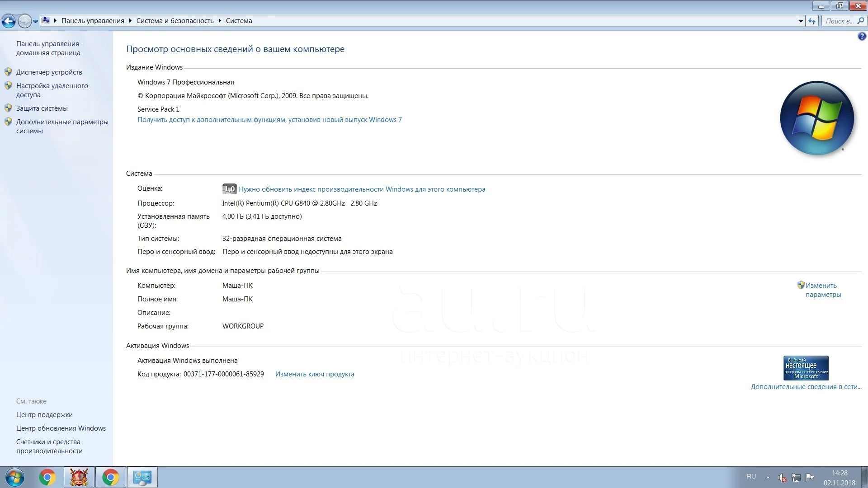Open Счетчики и средства производительности link

49,446
